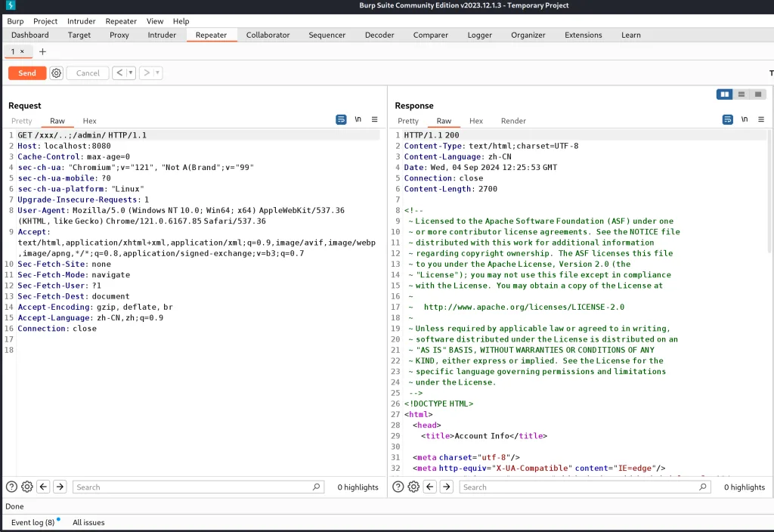Click request line GET /xxx/..;/admin/
Viewport: 774px width, 532px height.
coord(82,135)
